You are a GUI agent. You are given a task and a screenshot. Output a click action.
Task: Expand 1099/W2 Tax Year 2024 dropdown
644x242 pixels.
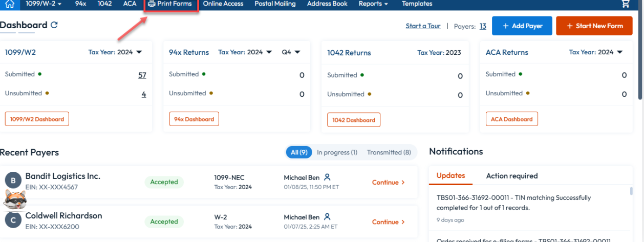[115, 52]
